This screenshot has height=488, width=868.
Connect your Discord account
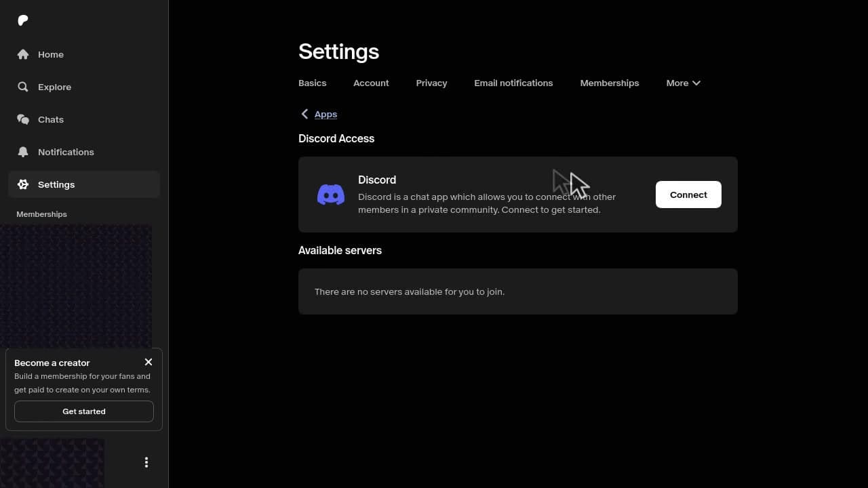click(688, 195)
